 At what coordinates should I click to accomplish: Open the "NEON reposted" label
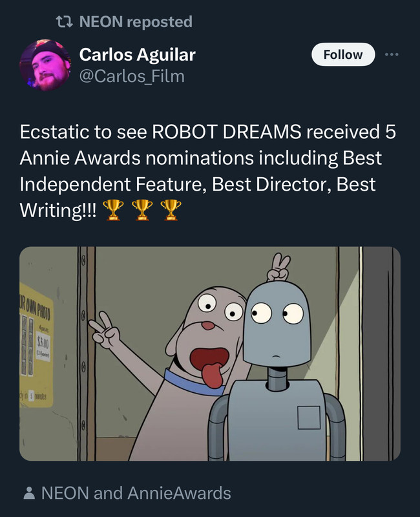pos(136,22)
